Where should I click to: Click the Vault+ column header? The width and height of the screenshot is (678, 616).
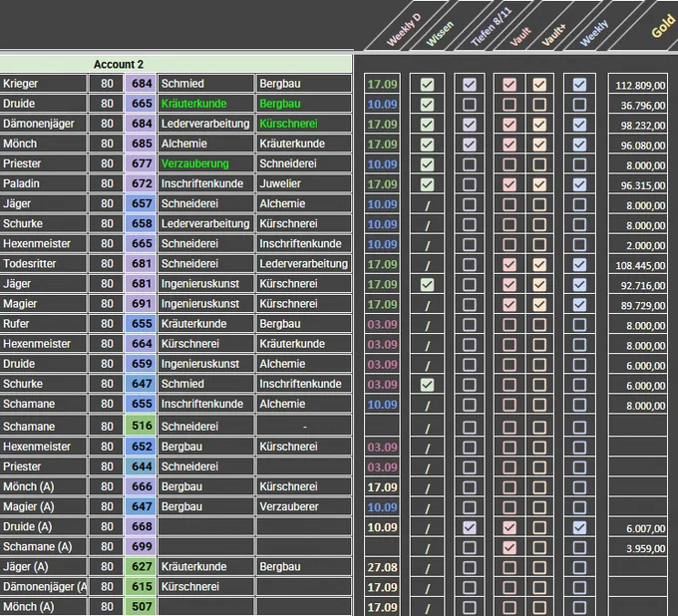[x=553, y=36]
